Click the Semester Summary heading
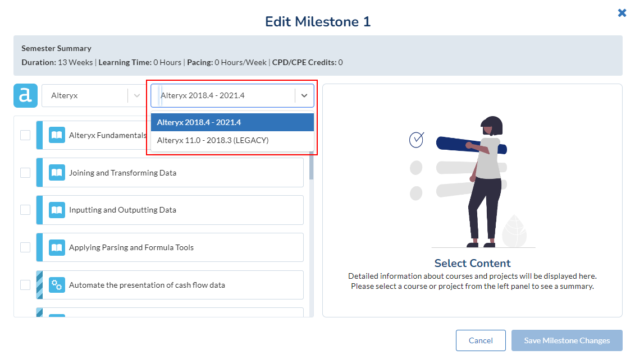The height and width of the screenshot is (364, 635). (56, 49)
